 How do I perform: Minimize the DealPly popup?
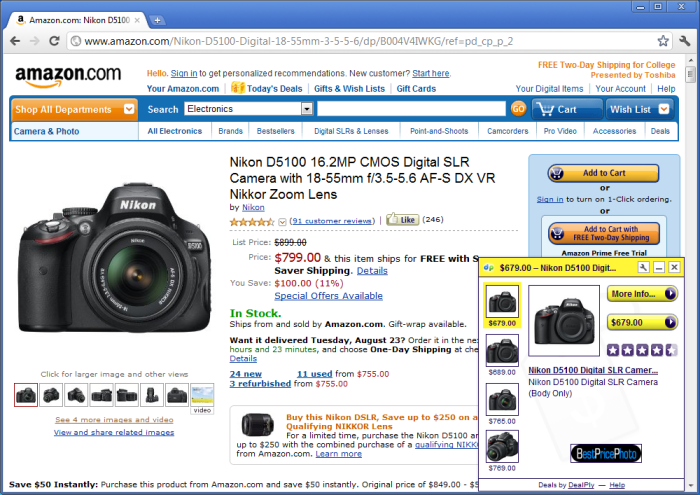(x=658, y=267)
